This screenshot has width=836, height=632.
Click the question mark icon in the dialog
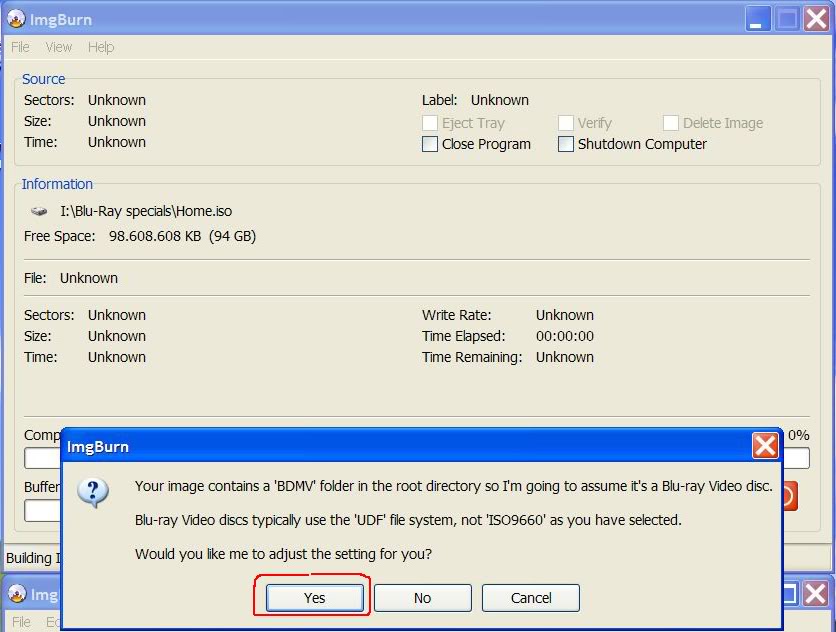tap(92, 492)
